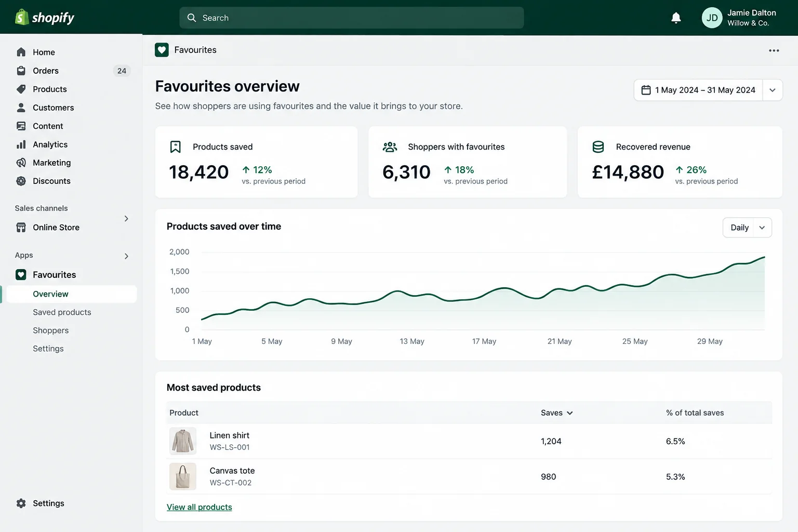Screen dimensions: 798x532
Task: Click the Canvas tote thumbnail
Action: tap(183, 476)
